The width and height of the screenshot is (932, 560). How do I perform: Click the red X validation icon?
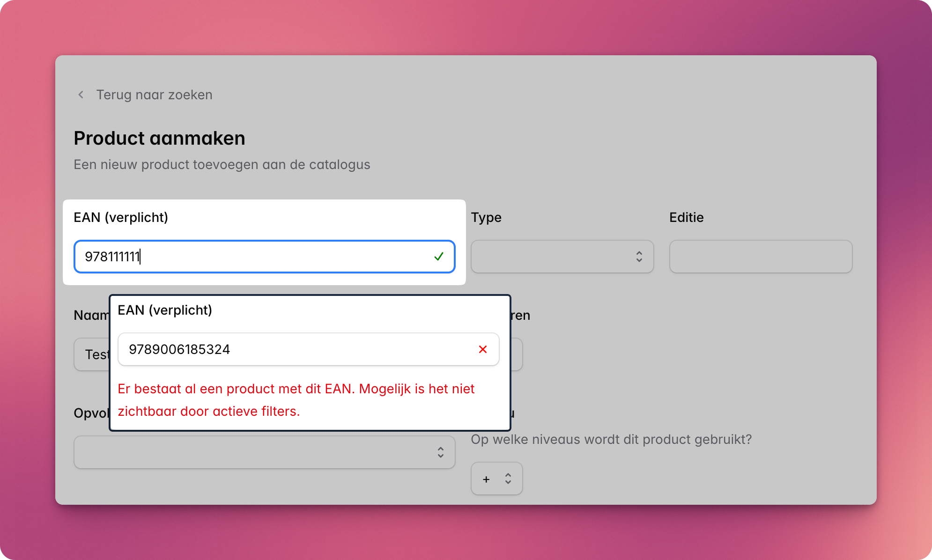coord(483,349)
